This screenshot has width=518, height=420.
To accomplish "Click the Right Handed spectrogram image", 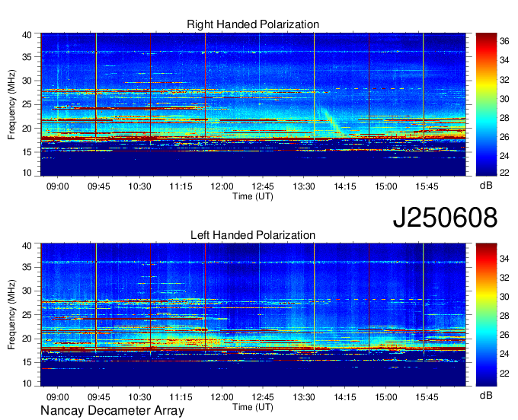I will click(x=253, y=104).
